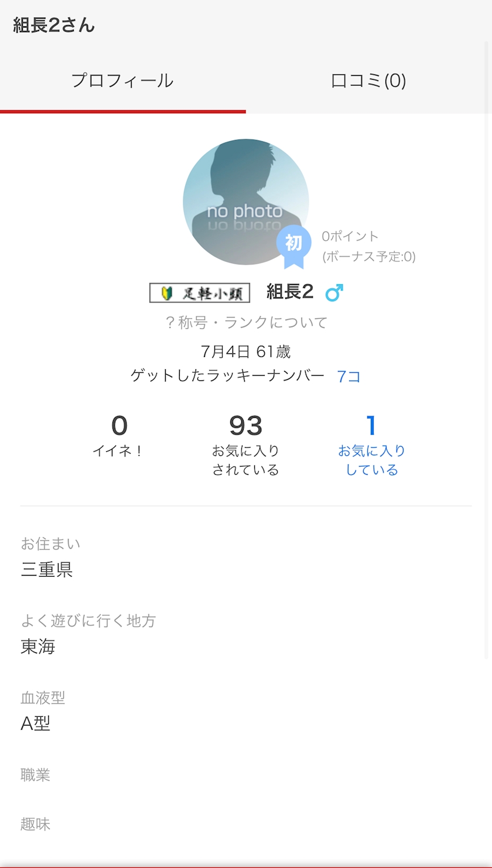492x868 pixels.
Task: Click the 組長2さん page header title
Action: [x=54, y=26]
